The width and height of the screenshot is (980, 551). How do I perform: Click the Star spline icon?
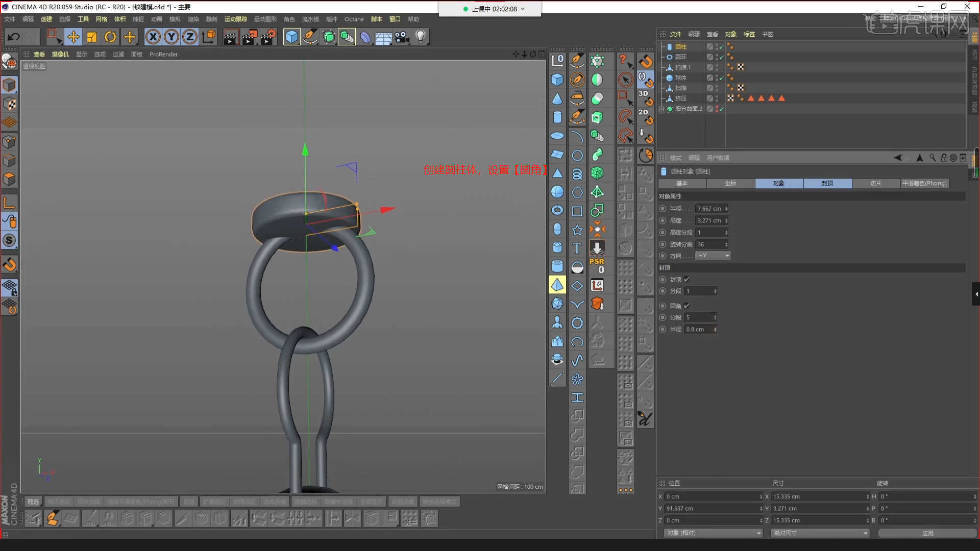pyautogui.click(x=577, y=230)
